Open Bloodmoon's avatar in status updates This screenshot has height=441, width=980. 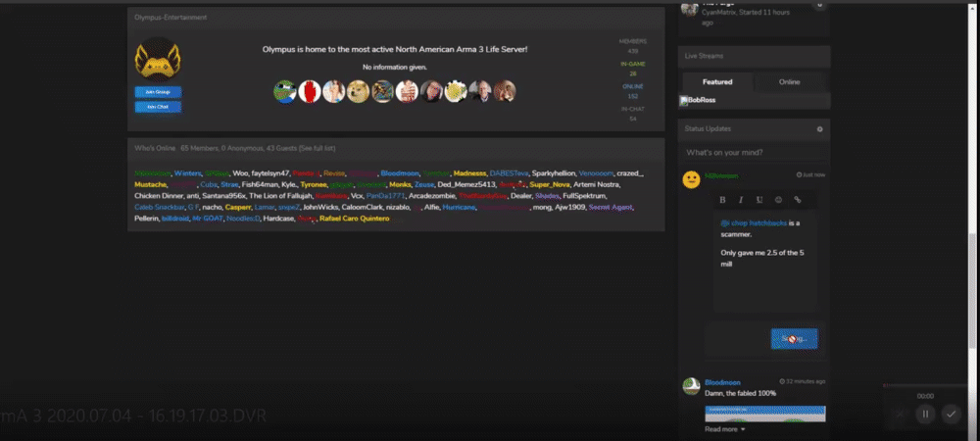(x=691, y=387)
